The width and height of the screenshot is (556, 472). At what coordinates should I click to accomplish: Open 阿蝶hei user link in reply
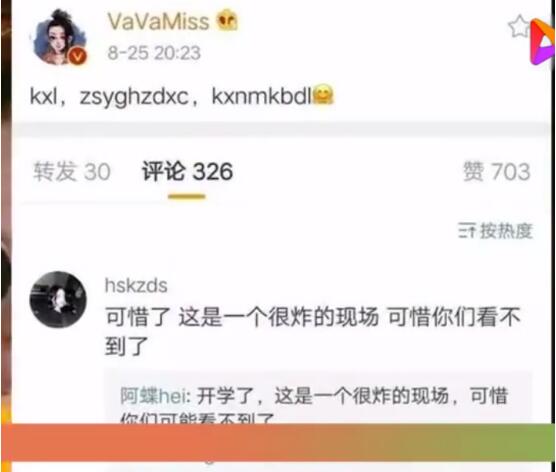coord(153,396)
